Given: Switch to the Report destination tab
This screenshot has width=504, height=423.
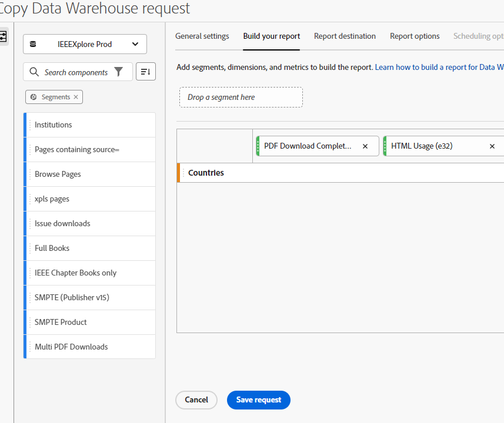Looking at the screenshot, I should [345, 36].
